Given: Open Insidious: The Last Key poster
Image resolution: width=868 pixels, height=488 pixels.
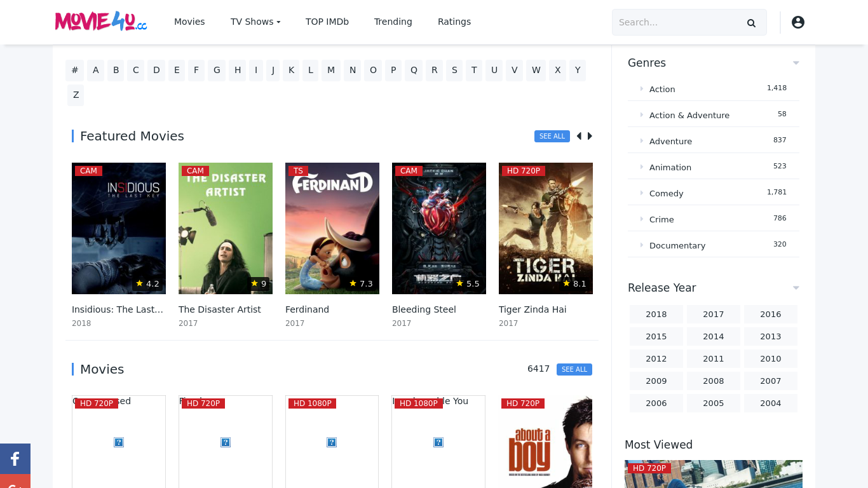Looking at the screenshot, I should pos(119,228).
